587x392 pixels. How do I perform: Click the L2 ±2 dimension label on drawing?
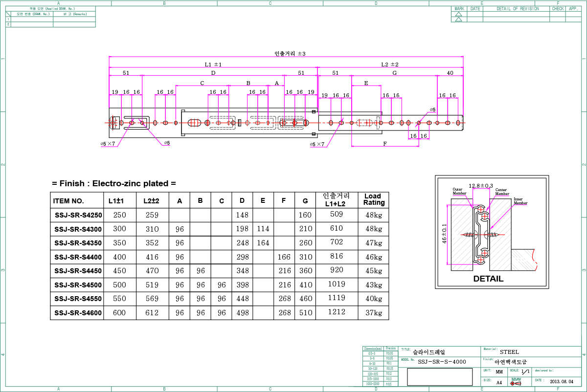click(x=390, y=65)
